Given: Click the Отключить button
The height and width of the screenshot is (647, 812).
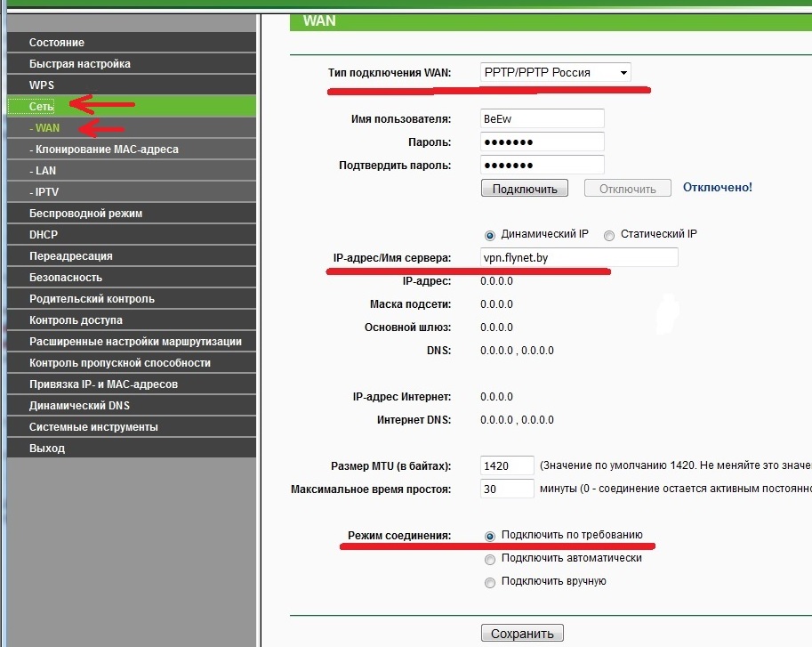Looking at the screenshot, I should click(628, 188).
